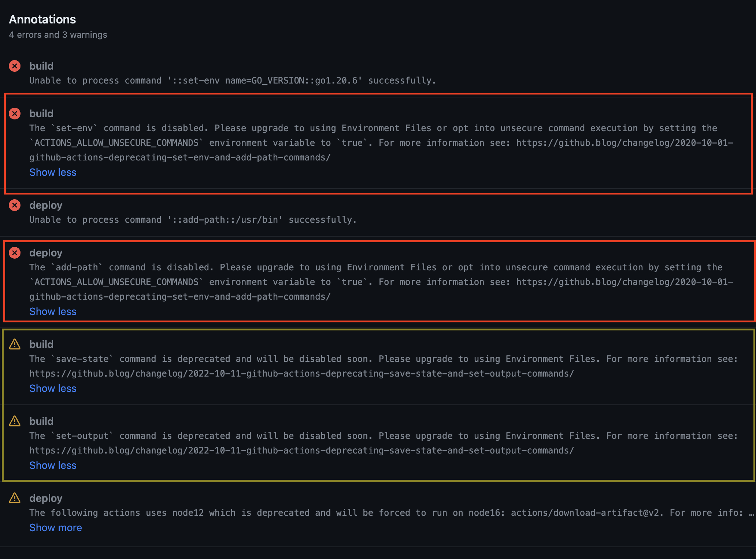The width and height of the screenshot is (756, 559).
Task: Open the deploy job from the add-path disabled error
Action: (46, 253)
